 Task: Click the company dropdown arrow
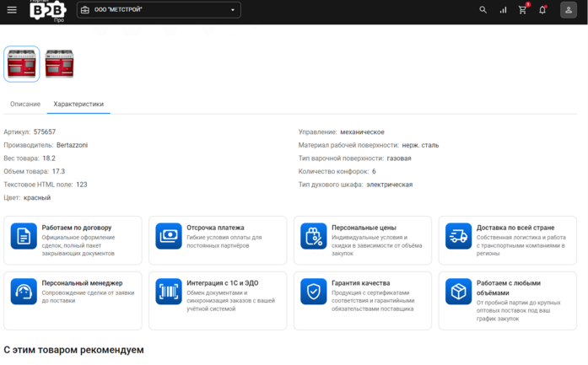coord(233,10)
